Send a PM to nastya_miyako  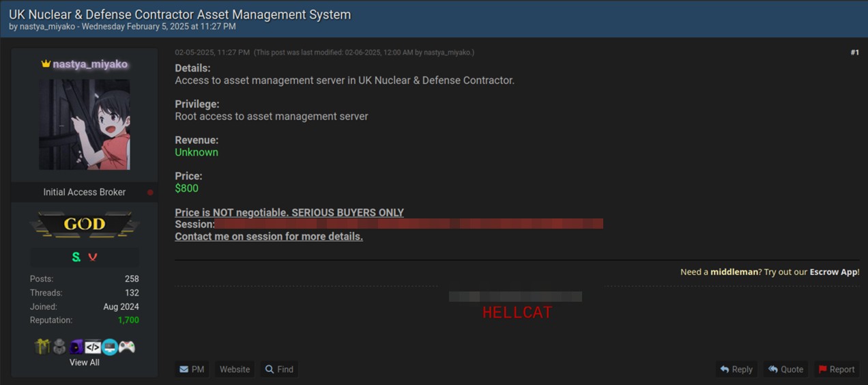point(192,369)
